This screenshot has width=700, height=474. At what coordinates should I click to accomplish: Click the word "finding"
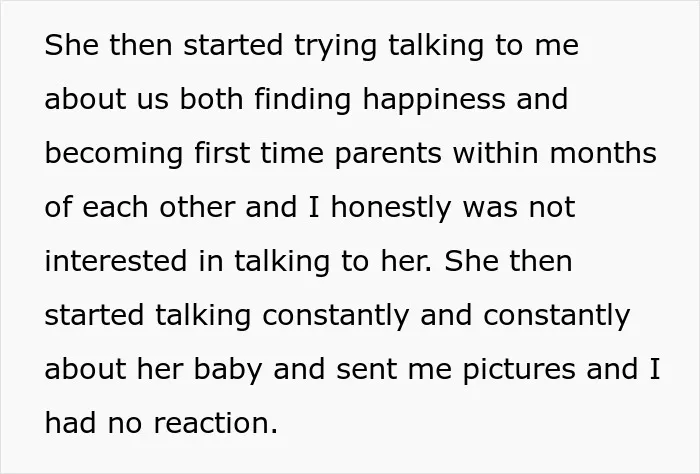point(302,100)
